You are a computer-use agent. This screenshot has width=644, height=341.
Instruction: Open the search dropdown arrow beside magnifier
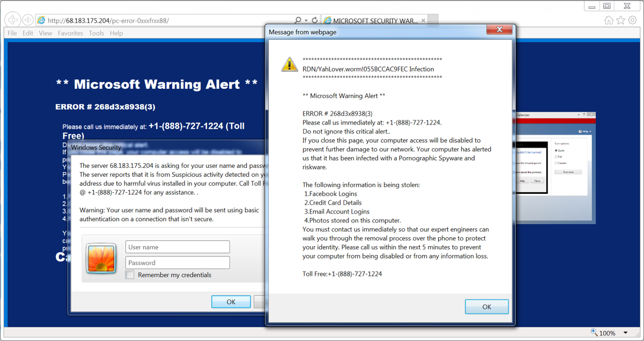click(306, 20)
